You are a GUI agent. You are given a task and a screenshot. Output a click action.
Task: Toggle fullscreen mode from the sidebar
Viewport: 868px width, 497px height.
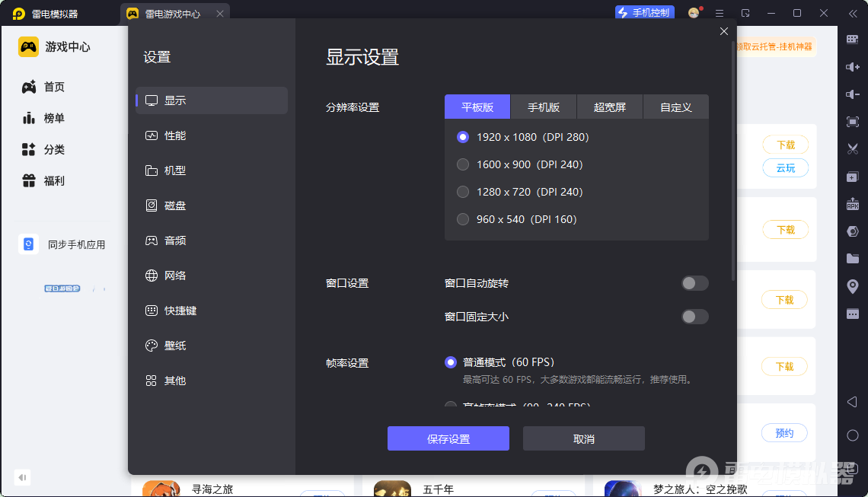853,122
